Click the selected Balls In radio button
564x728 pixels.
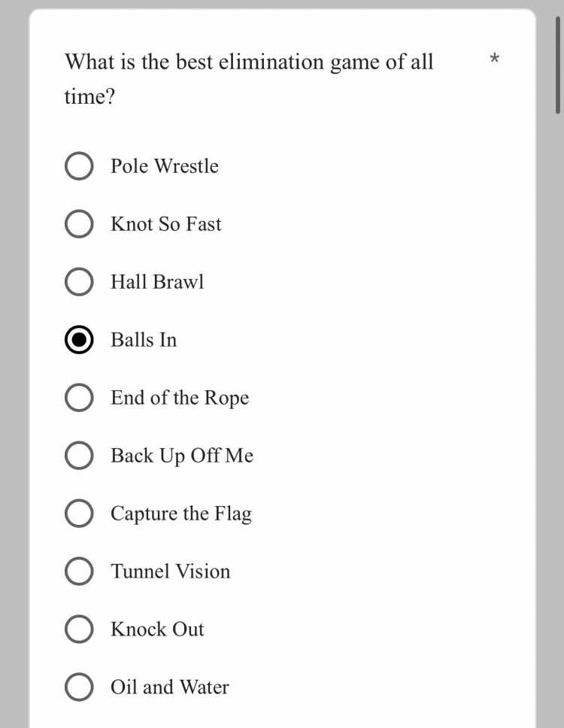(79, 340)
